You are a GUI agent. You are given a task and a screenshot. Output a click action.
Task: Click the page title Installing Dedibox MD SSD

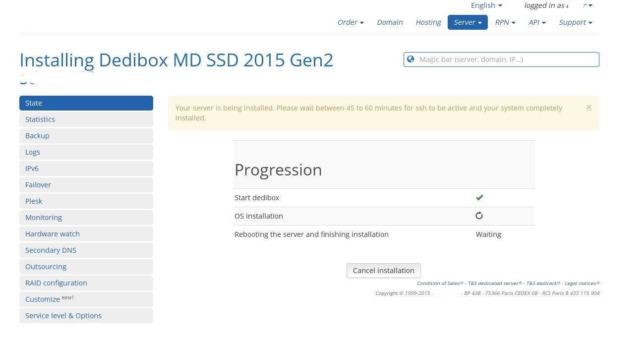[x=176, y=60]
